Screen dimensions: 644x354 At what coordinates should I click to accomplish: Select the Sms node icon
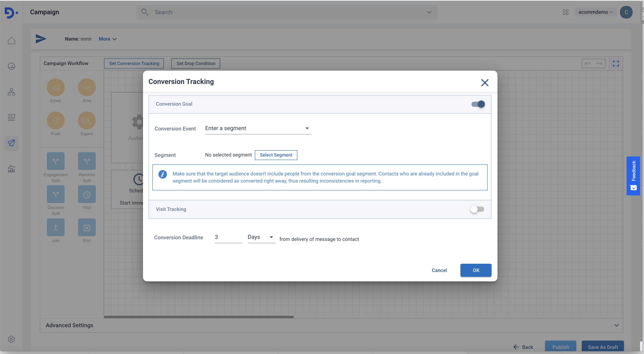point(87,88)
